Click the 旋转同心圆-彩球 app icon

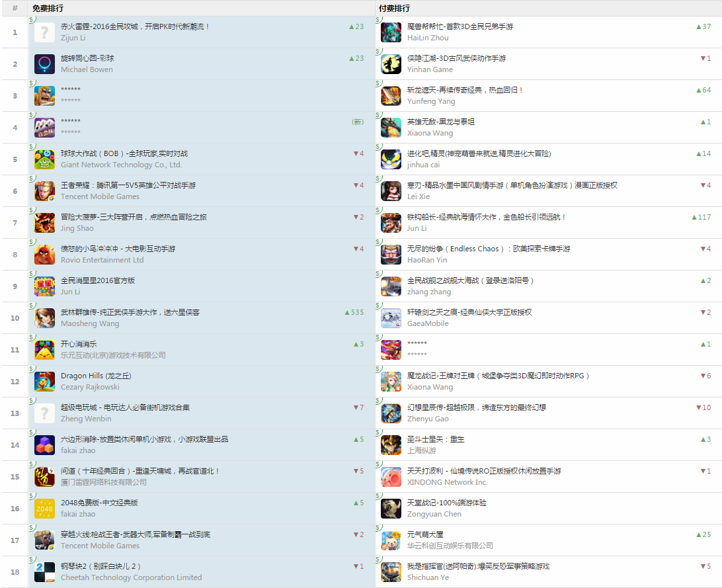[45, 64]
